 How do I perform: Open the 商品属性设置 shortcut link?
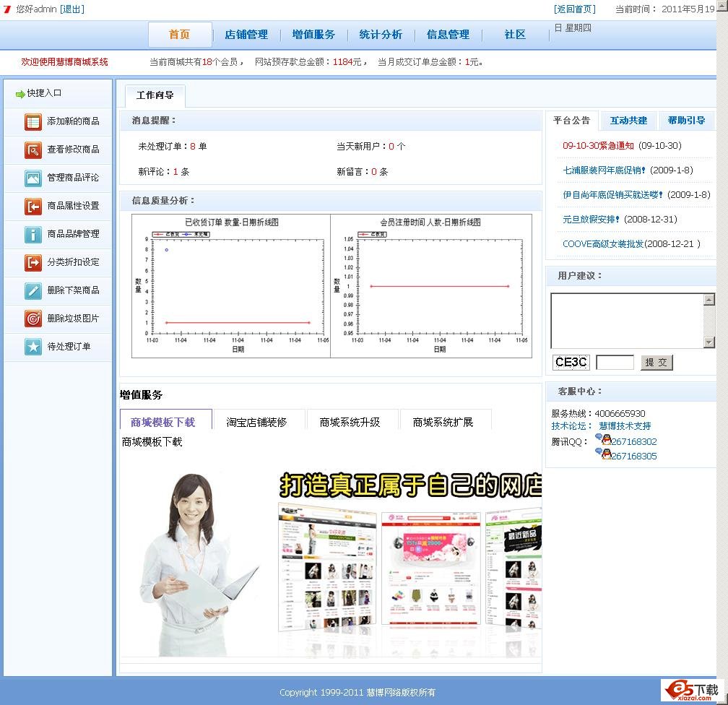pos(74,206)
